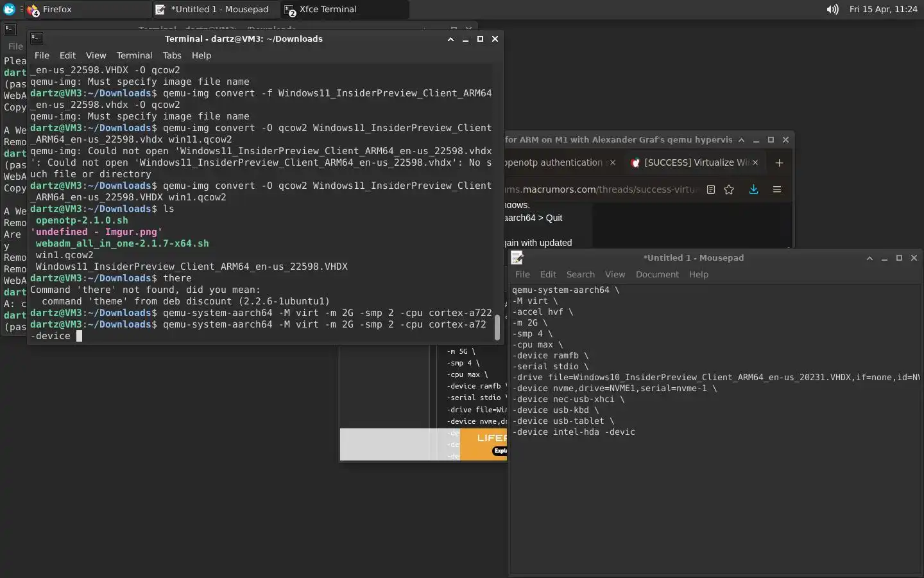924x578 pixels.
Task: Minimize the Mousepad window
Action: 884,258
